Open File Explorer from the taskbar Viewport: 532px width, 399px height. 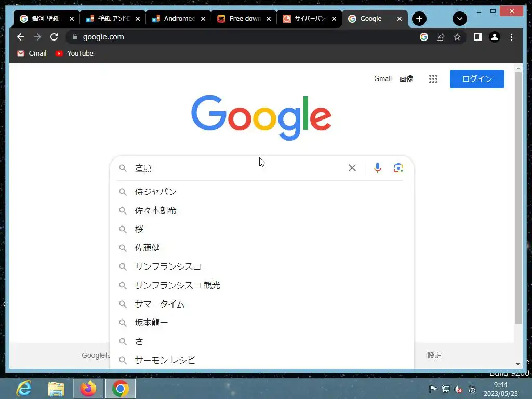click(56, 389)
